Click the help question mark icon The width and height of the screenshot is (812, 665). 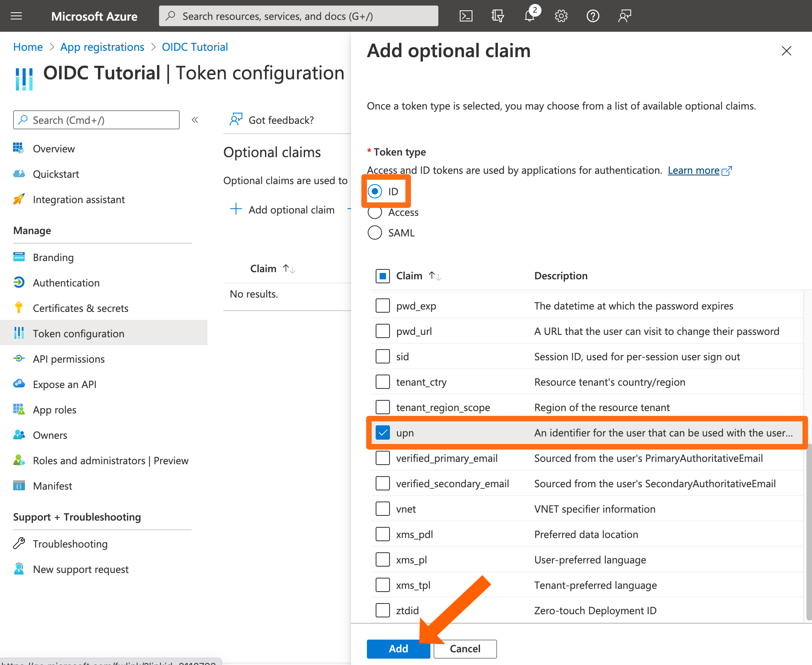593,16
